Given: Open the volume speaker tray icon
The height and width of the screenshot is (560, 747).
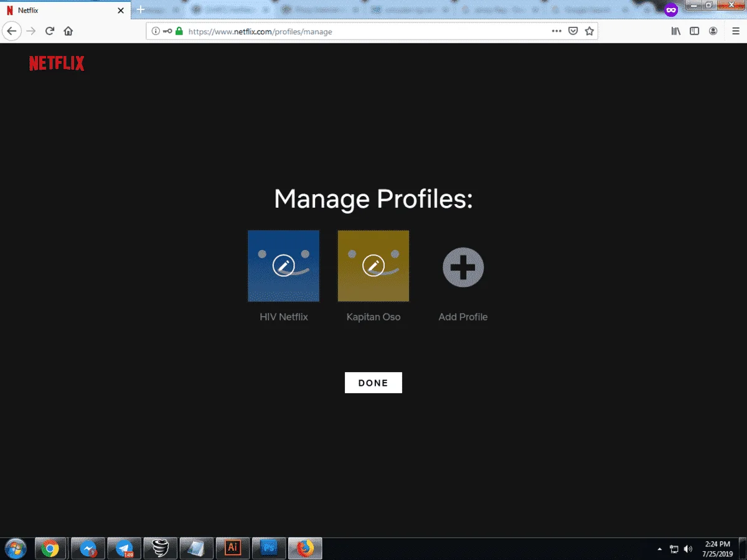Looking at the screenshot, I should click(688, 549).
